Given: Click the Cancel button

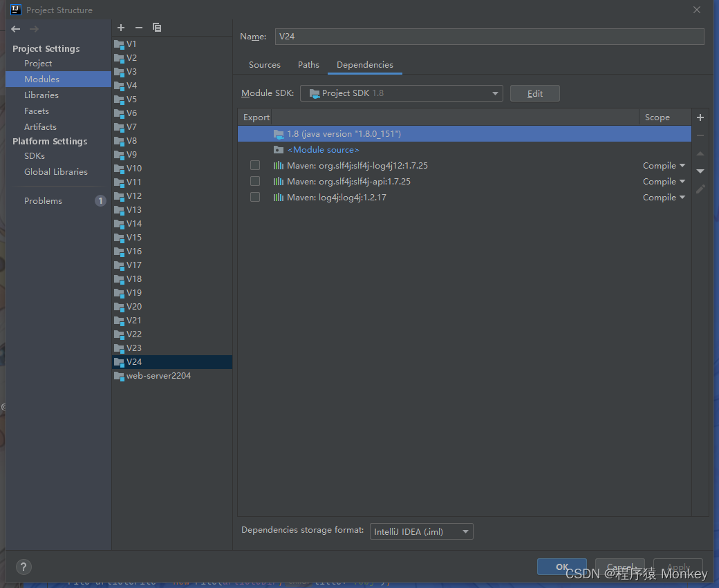Looking at the screenshot, I should 620,567.
